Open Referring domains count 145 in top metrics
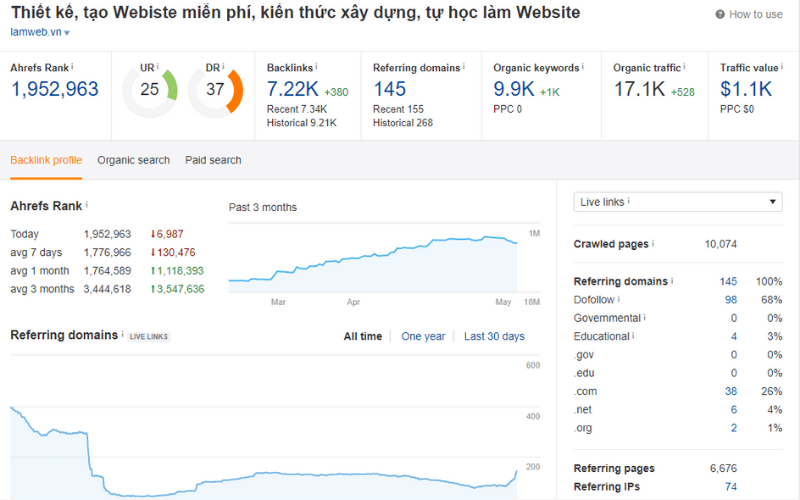 pyautogui.click(x=390, y=89)
